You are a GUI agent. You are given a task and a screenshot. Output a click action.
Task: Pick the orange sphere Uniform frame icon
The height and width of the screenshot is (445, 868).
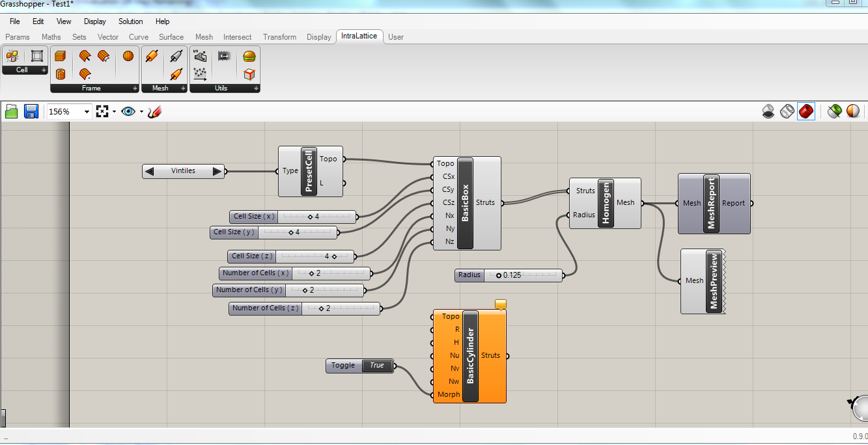click(x=128, y=57)
